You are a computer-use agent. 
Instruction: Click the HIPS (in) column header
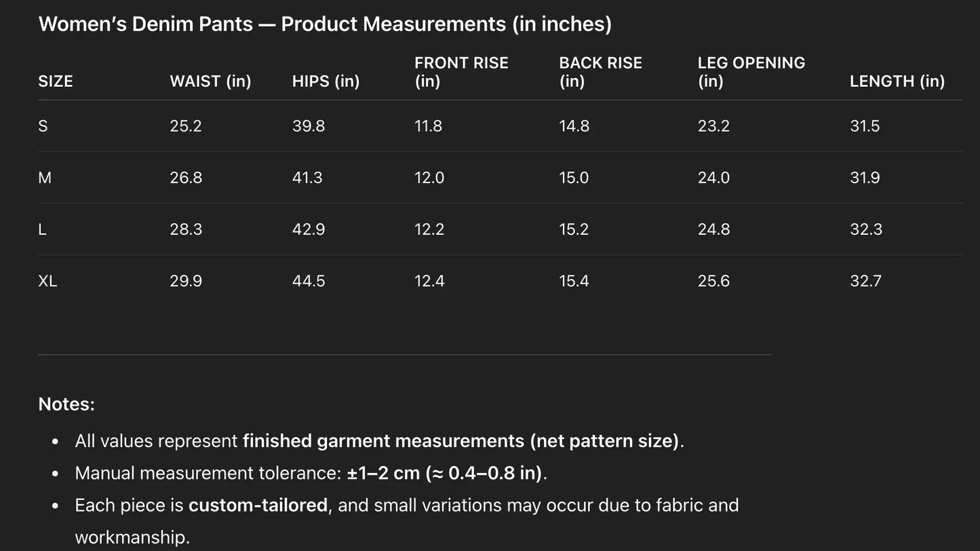tap(326, 81)
